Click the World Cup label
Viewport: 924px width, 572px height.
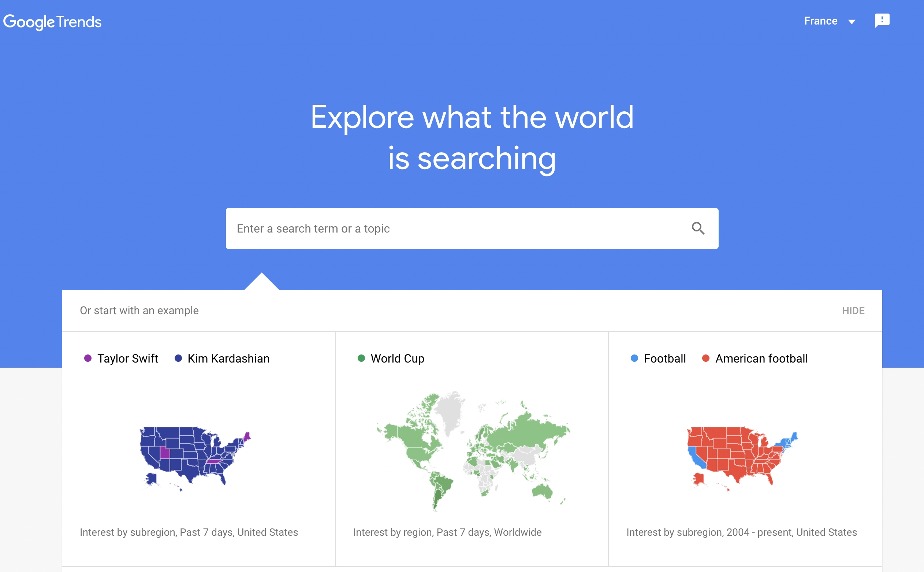[397, 358]
